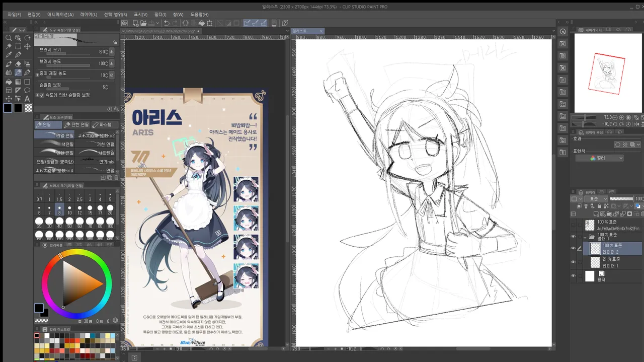Select the Gradient tool
This screenshot has height=362, width=644.
pos(18,82)
